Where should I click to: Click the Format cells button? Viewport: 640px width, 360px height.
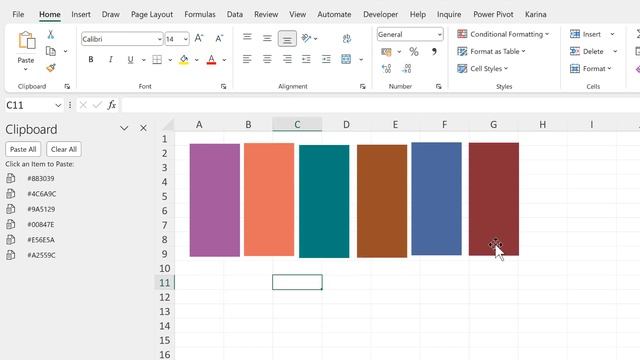(x=591, y=69)
